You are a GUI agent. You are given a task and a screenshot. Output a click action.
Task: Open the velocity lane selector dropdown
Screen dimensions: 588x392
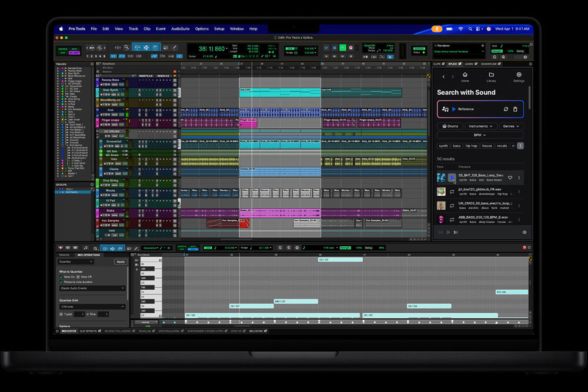coord(145,322)
